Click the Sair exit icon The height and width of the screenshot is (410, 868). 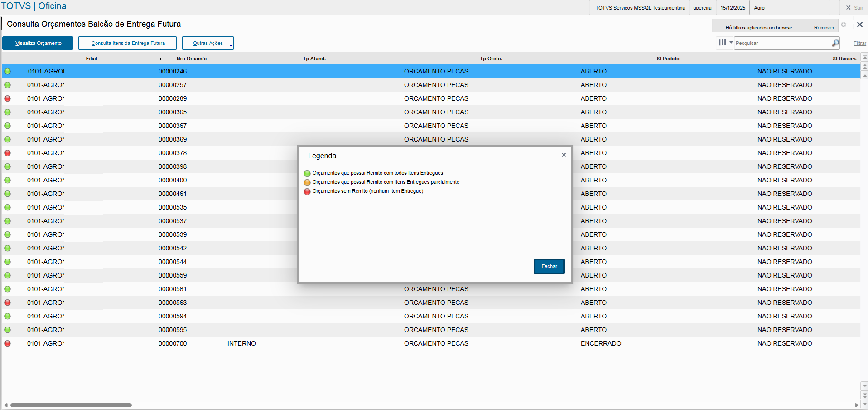848,8
